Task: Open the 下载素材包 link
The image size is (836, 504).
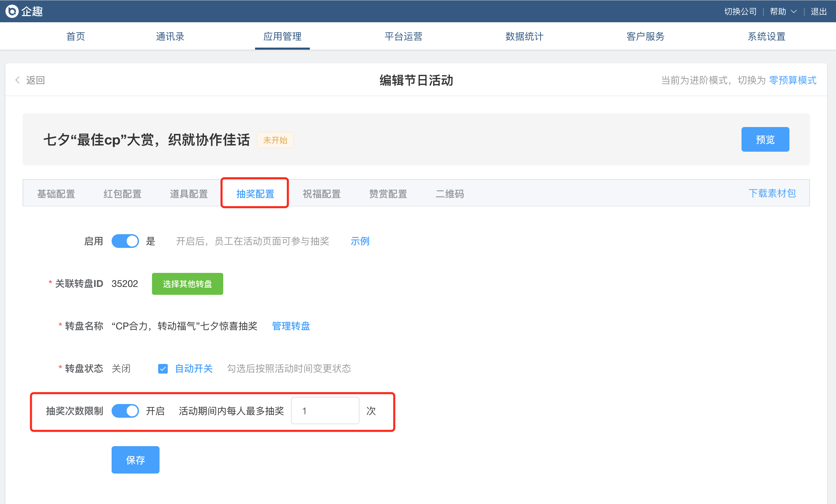Action: pyautogui.click(x=772, y=193)
